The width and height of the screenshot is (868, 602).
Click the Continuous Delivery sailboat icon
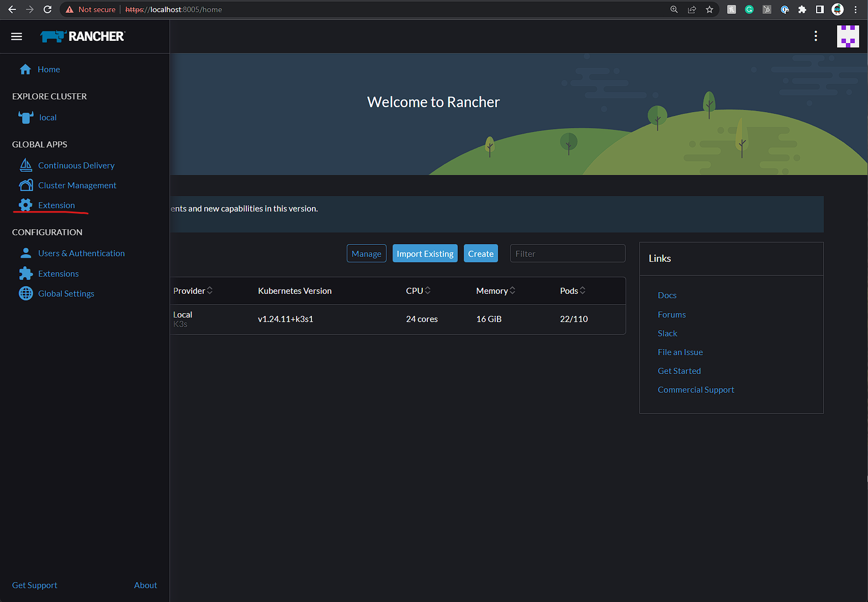coord(26,165)
